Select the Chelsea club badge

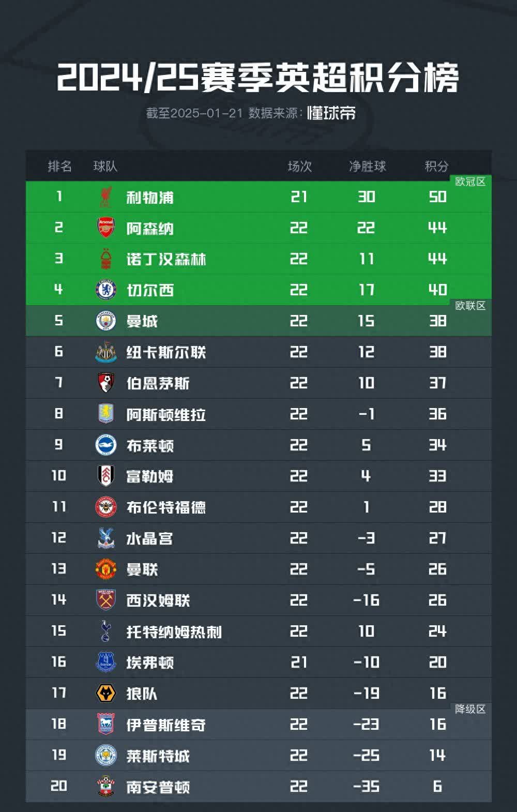(106, 290)
